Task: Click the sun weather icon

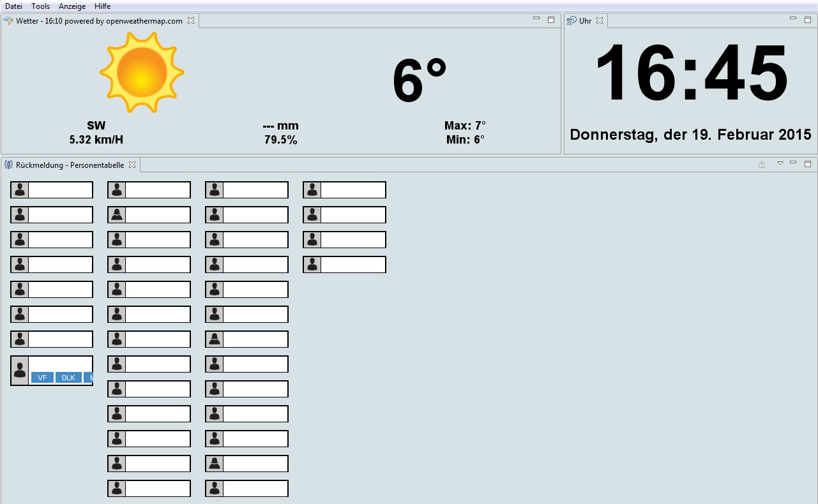Action: (142, 72)
